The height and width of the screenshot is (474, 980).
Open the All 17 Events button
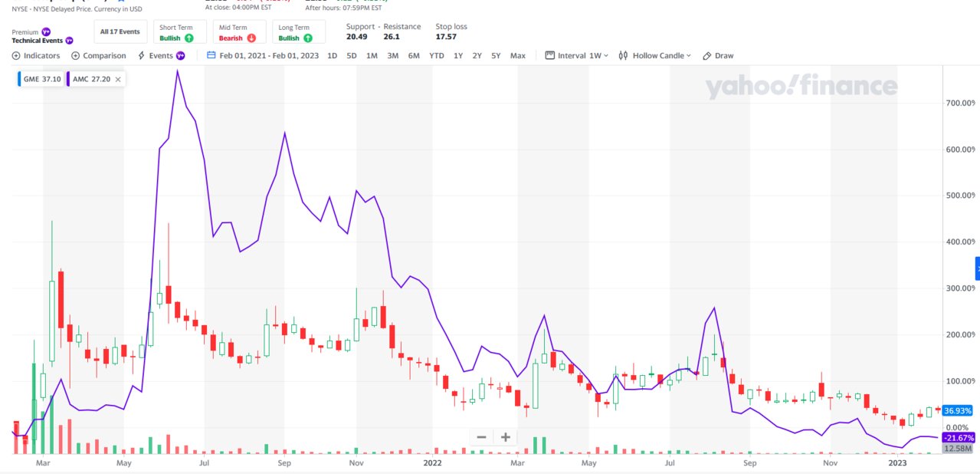point(120,31)
